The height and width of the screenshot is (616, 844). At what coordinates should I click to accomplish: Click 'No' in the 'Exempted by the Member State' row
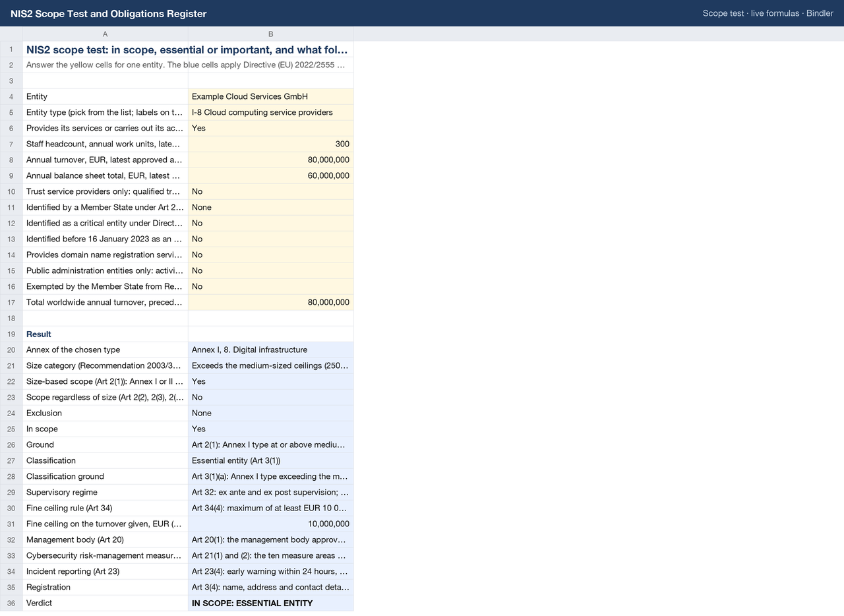coord(271,286)
